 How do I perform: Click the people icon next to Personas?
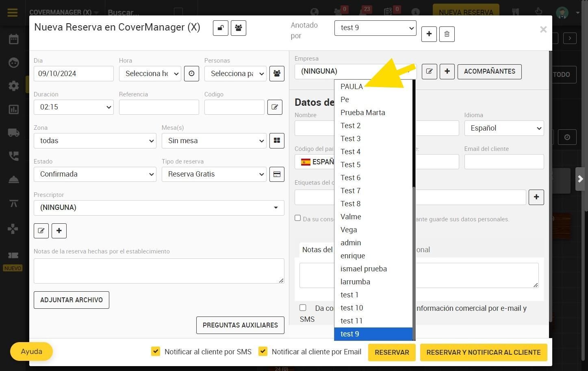click(277, 74)
